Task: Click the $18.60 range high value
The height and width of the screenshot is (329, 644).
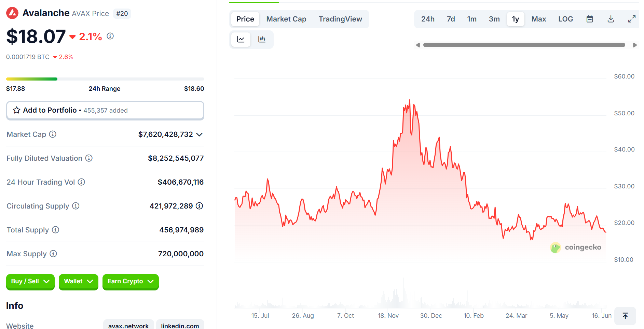Action: [194, 89]
